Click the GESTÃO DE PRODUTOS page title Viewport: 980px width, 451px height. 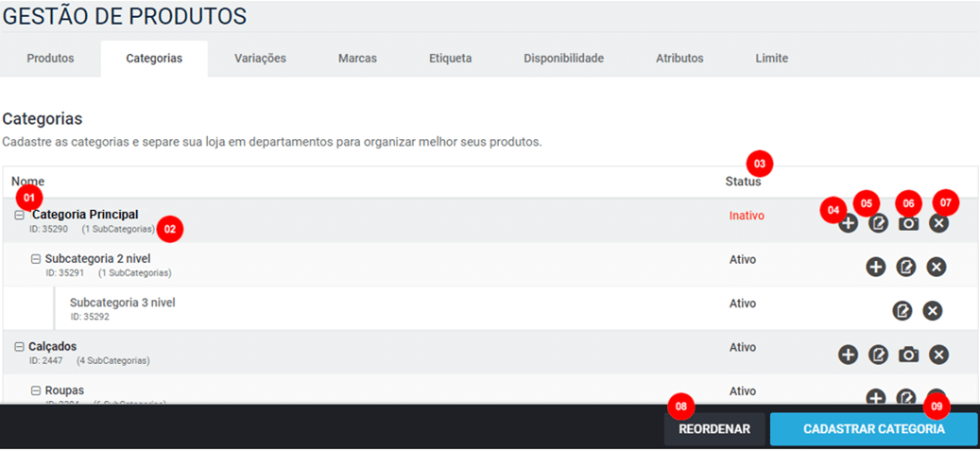(125, 16)
